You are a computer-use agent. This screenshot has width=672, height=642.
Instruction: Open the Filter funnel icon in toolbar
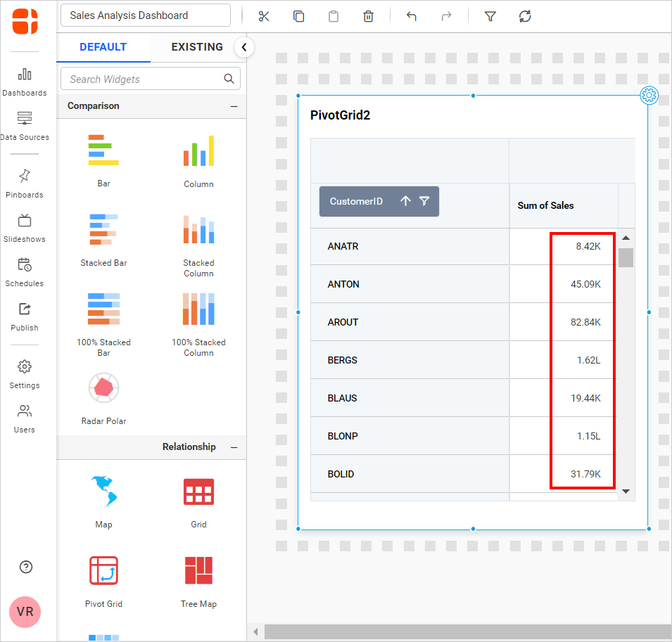pos(490,16)
